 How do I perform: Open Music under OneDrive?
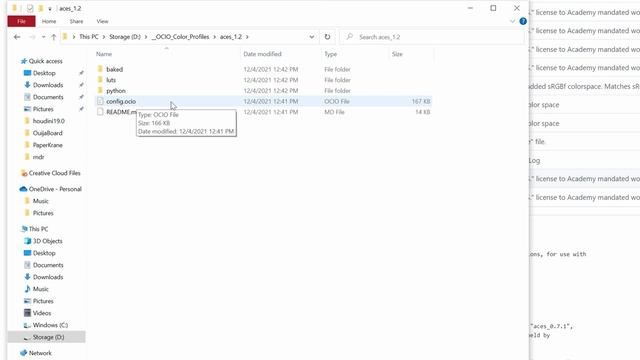click(x=40, y=201)
